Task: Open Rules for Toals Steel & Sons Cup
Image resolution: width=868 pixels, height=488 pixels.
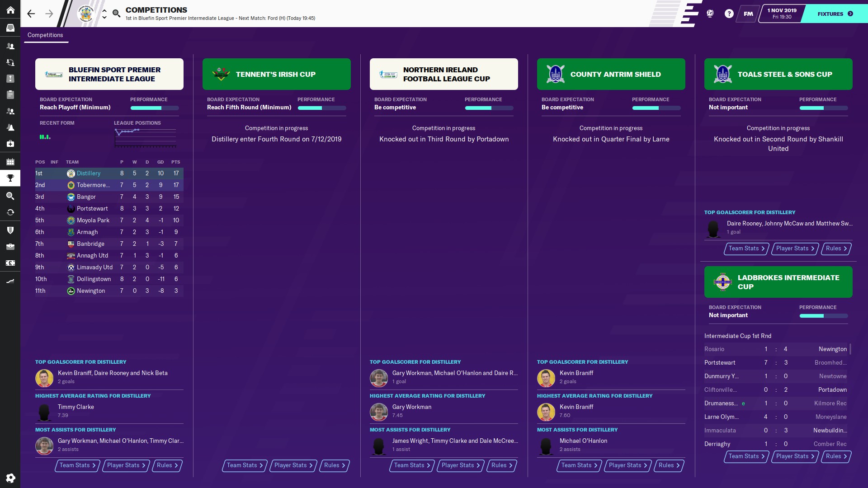Action: pyautogui.click(x=836, y=249)
